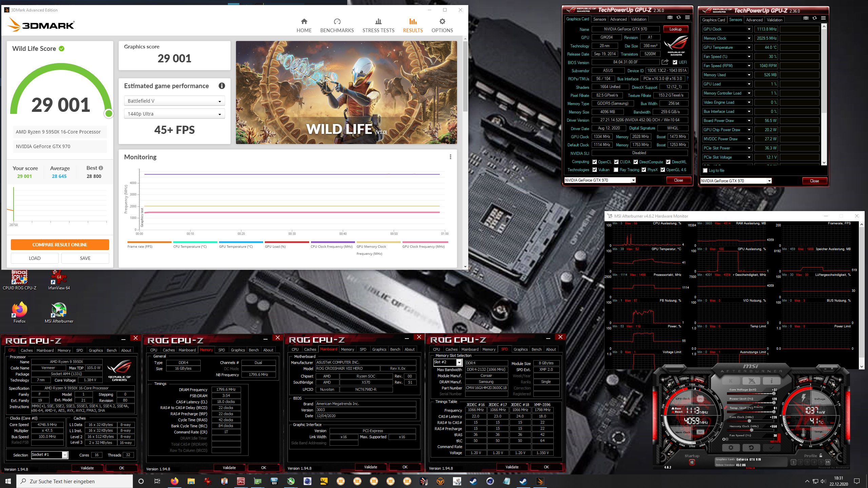Share BIOS via GPU-Z export icon

[665, 62]
